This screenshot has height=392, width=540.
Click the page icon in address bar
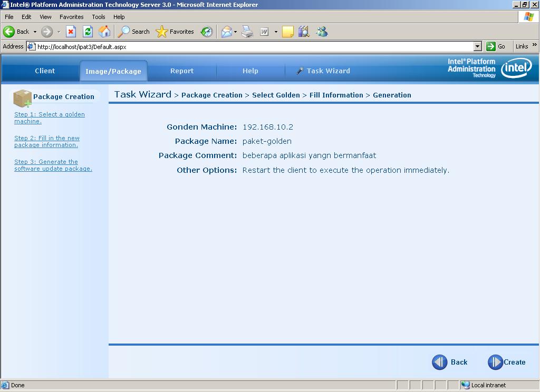pyautogui.click(x=32, y=46)
